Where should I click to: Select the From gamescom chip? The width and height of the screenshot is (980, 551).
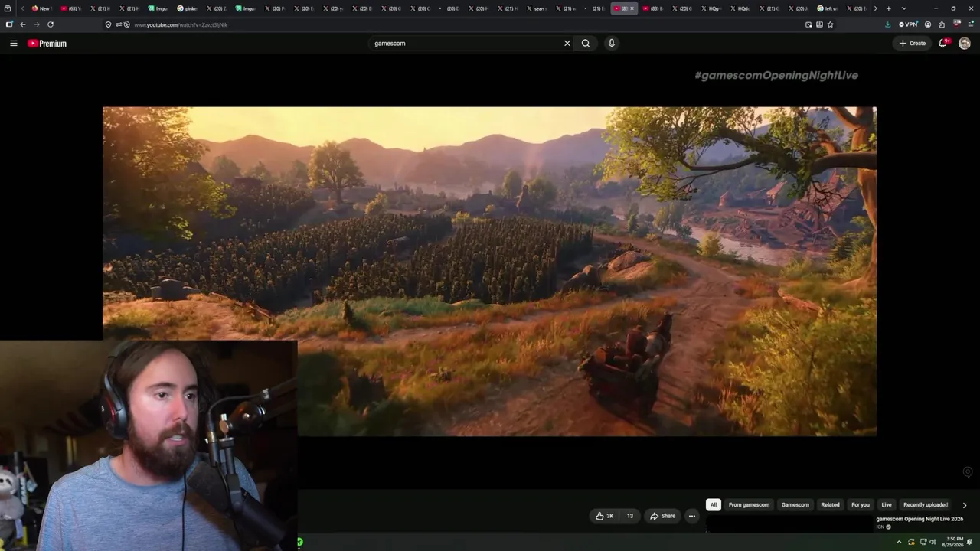click(x=749, y=505)
